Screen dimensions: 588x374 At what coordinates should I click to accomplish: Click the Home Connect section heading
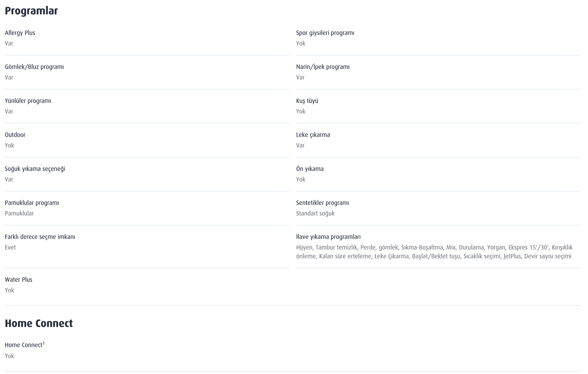pyautogui.click(x=39, y=323)
